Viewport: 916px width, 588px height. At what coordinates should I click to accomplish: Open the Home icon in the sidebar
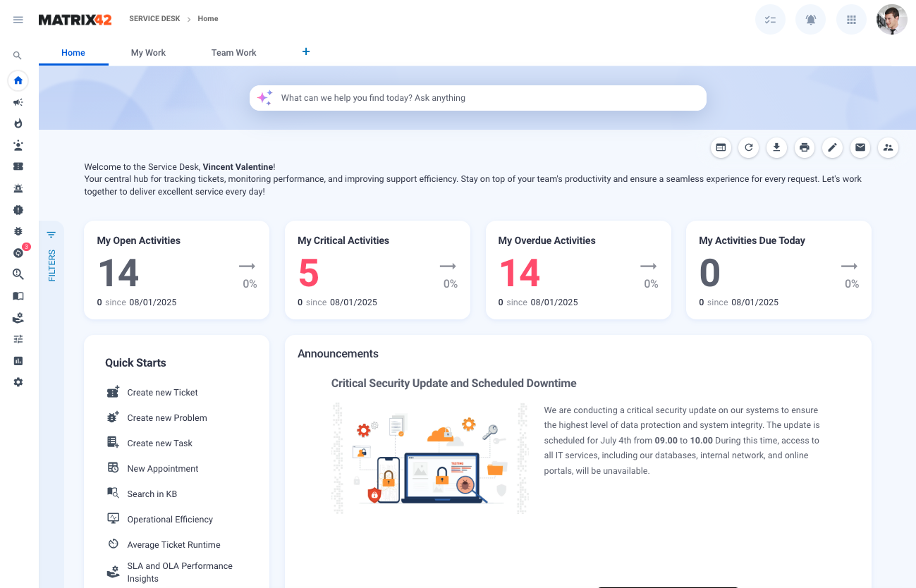(x=18, y=80)
